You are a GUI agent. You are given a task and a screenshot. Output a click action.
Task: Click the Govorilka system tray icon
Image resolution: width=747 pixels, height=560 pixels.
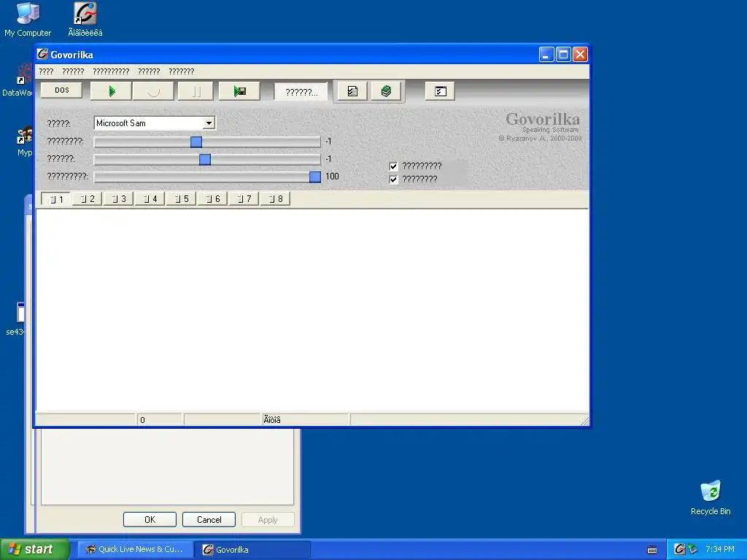pos(679,549)
